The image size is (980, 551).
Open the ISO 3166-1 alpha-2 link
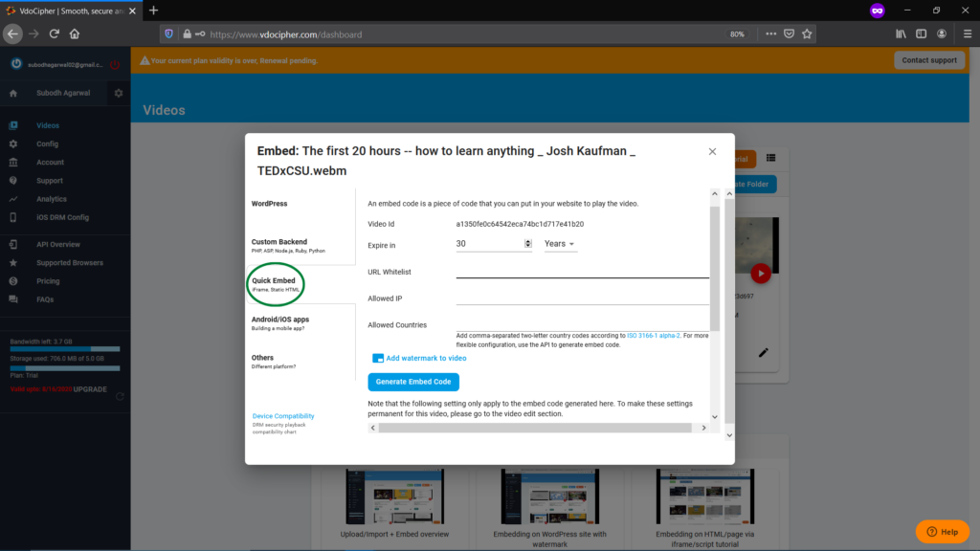point(653,336)
